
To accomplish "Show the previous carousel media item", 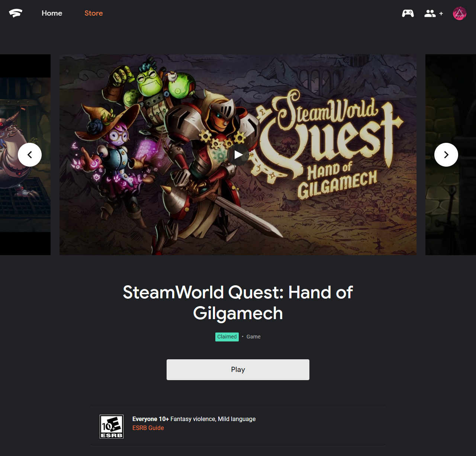I will pos(30,155).
